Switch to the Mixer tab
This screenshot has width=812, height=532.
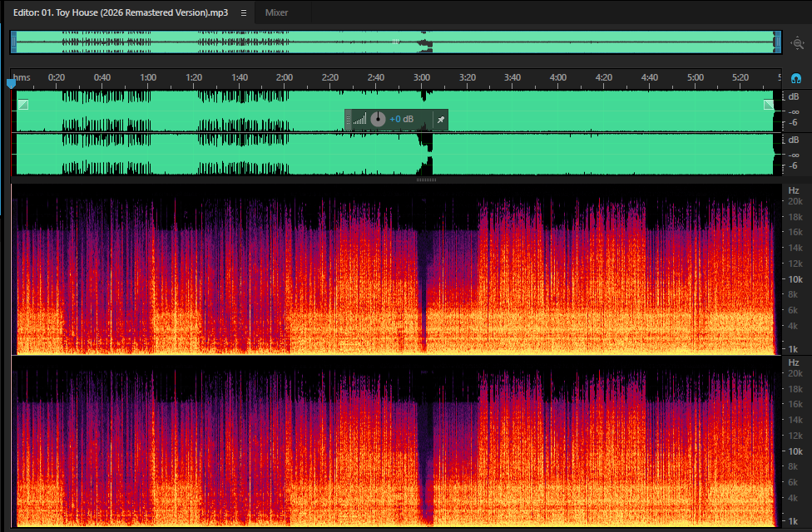276,12
